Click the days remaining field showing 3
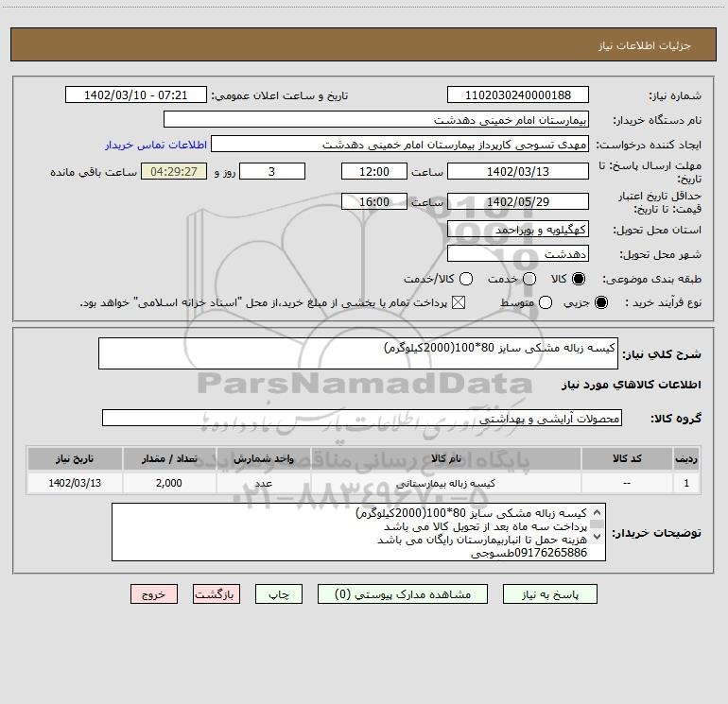This screenshot has height=704, width=728. pos(272,171)
